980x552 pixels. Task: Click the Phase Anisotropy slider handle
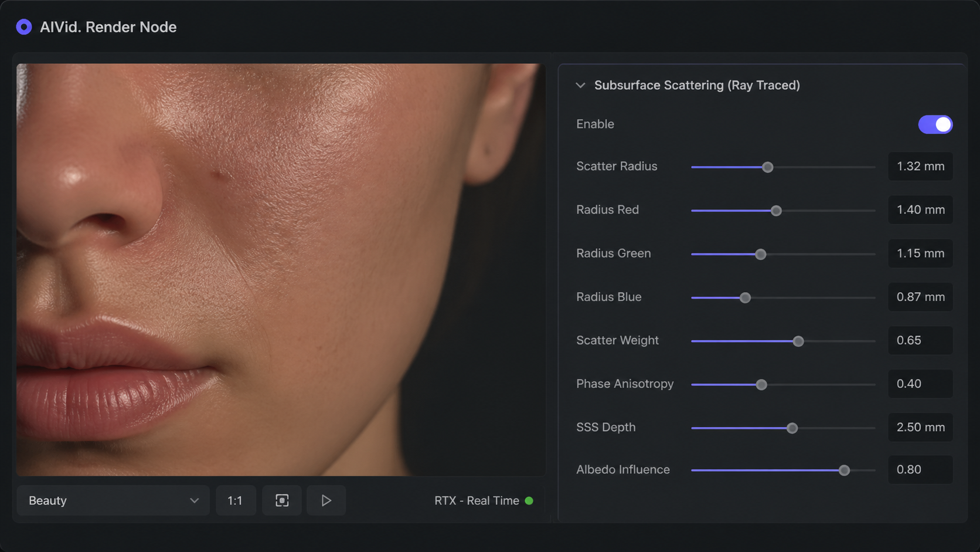pyautogui.click(x=761, y=384)
